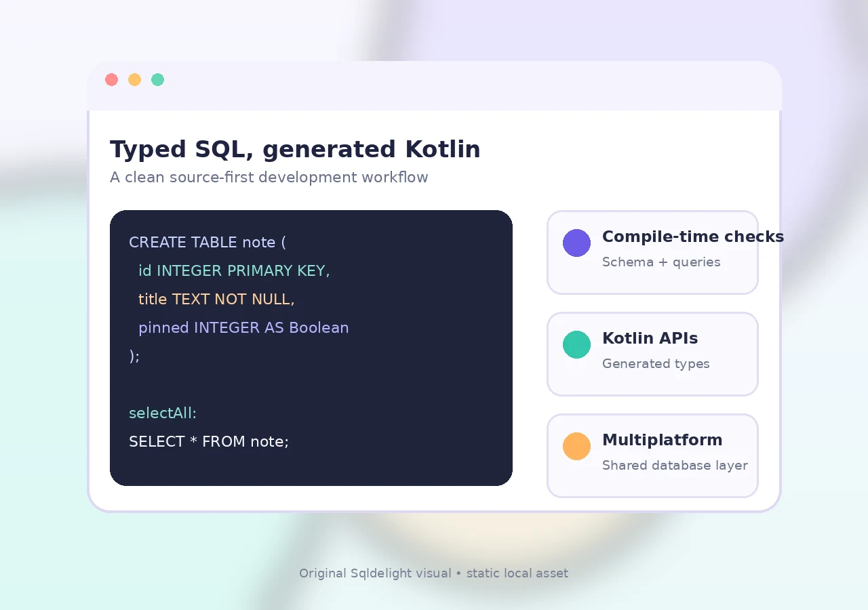Image resolution: width=868 pixels, height=610 pixels.
Task: Click the orange Multiplatform circle icon
Action: pyautogui.click(x=577, y=447)
